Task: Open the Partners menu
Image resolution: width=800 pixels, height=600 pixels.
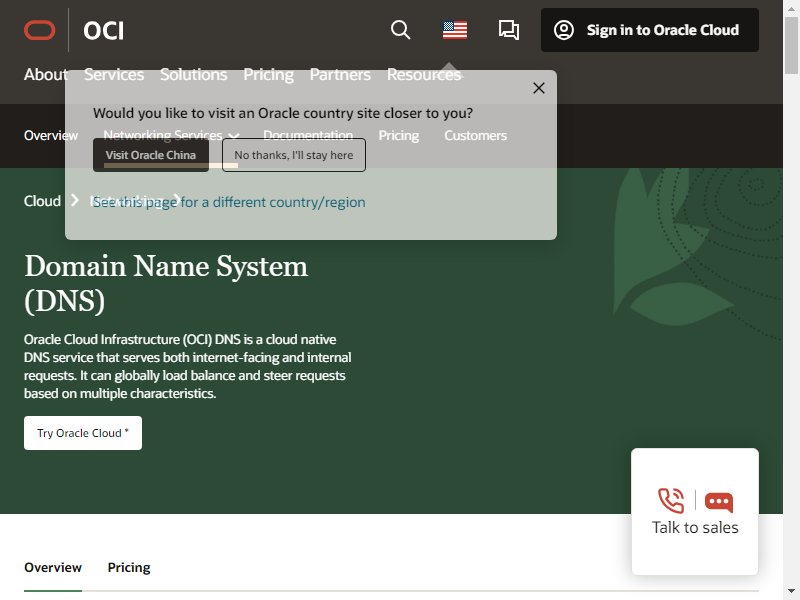Action: click(340, 74)
